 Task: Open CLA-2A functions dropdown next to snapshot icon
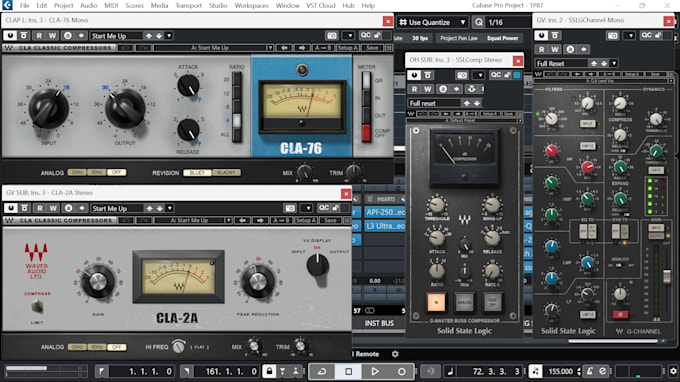307,208
